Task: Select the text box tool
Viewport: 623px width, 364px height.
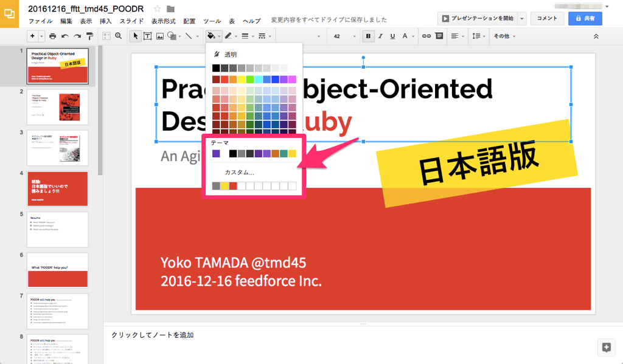Action: coord(147,36)
